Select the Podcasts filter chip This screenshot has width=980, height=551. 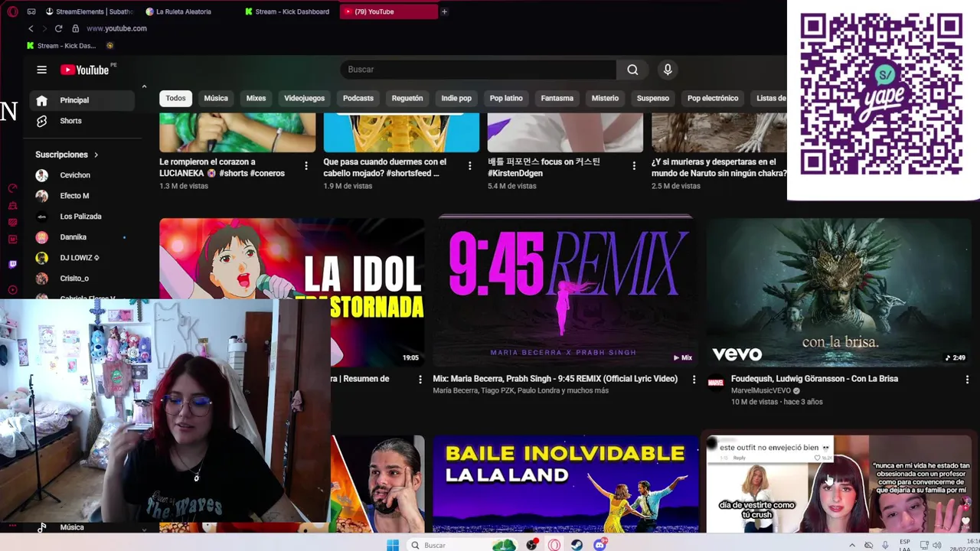point(358,98)
